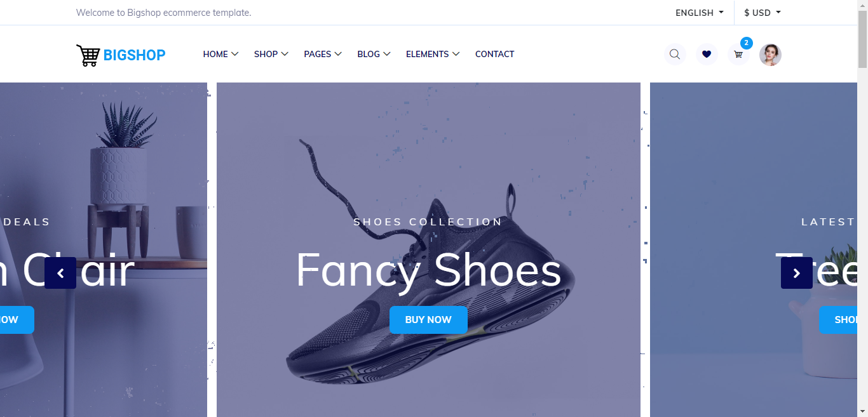Image resolution: width=868 pixels, height=417 pixels.
Task: Open the shopping cart icon
Action: pyautogui.click(x=738, y=55)
